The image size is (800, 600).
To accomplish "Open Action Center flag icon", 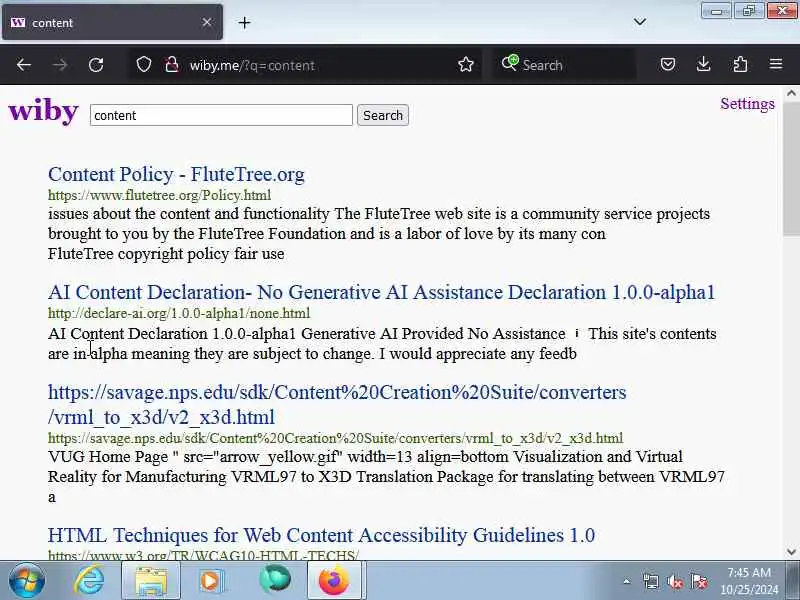I will 699,581.
